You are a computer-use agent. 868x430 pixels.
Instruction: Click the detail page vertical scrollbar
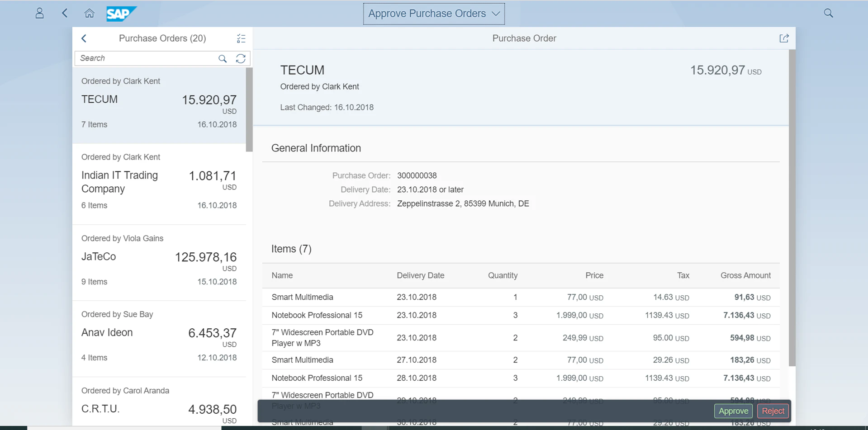click(792, 208)
